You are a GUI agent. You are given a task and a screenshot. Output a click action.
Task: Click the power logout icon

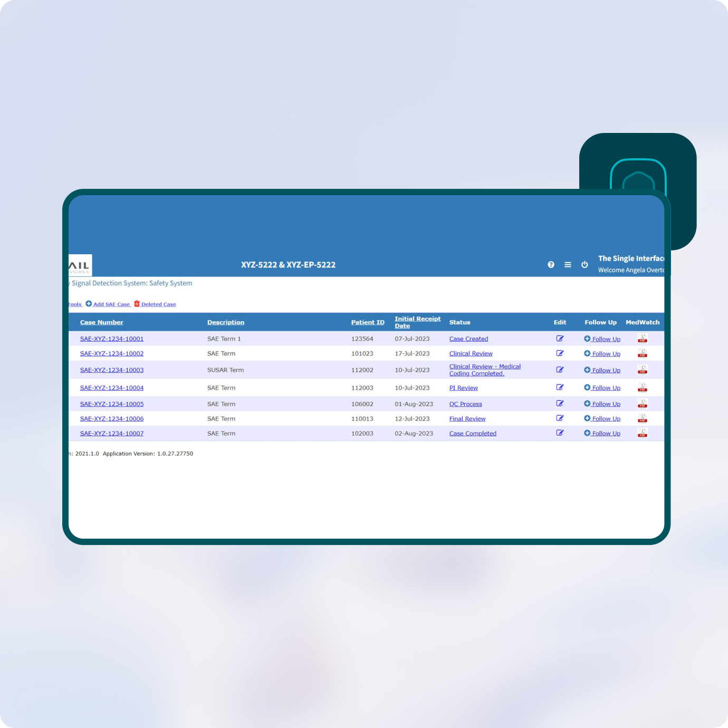pyautogui.click(x=585, y=265)
